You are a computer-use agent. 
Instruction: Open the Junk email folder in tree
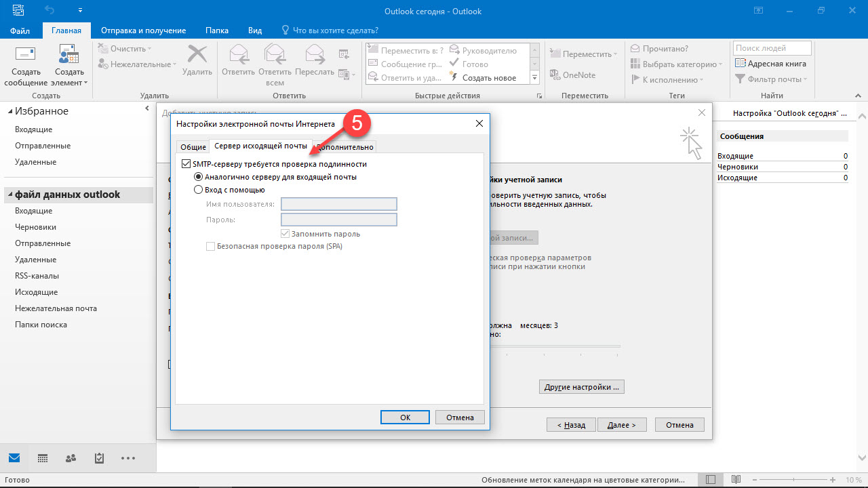[x=56, y=308]
